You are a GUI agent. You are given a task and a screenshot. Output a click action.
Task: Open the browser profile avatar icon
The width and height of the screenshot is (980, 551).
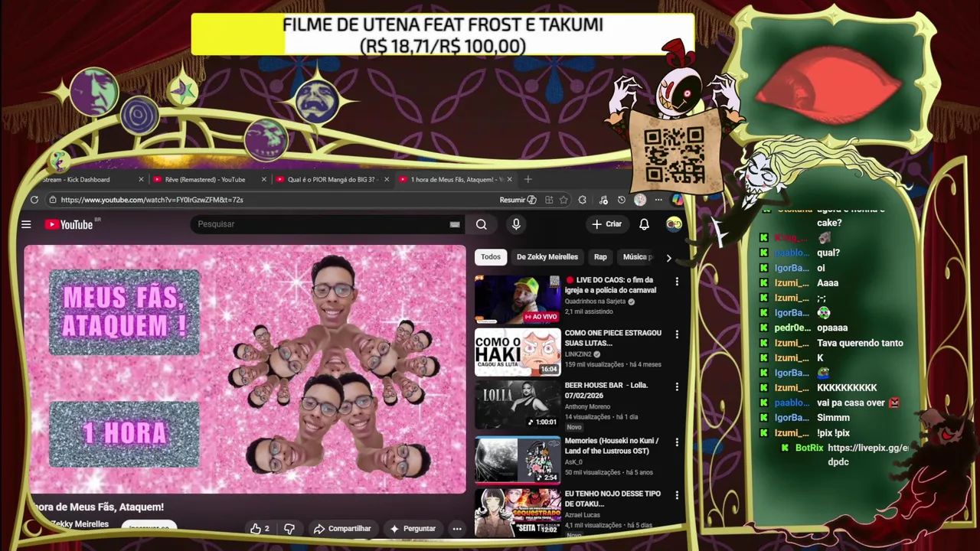pyautogui.click(x=640, y=200)
